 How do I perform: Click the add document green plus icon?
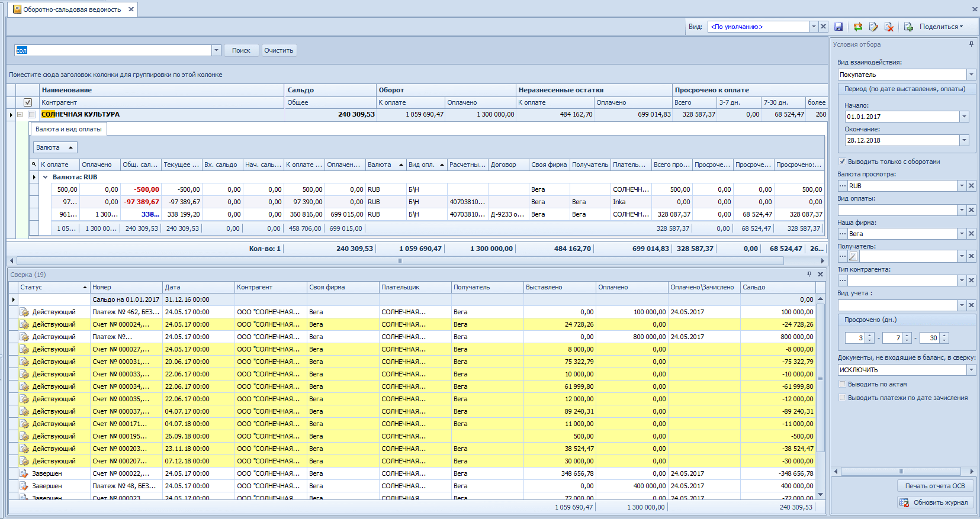point(908,27)
